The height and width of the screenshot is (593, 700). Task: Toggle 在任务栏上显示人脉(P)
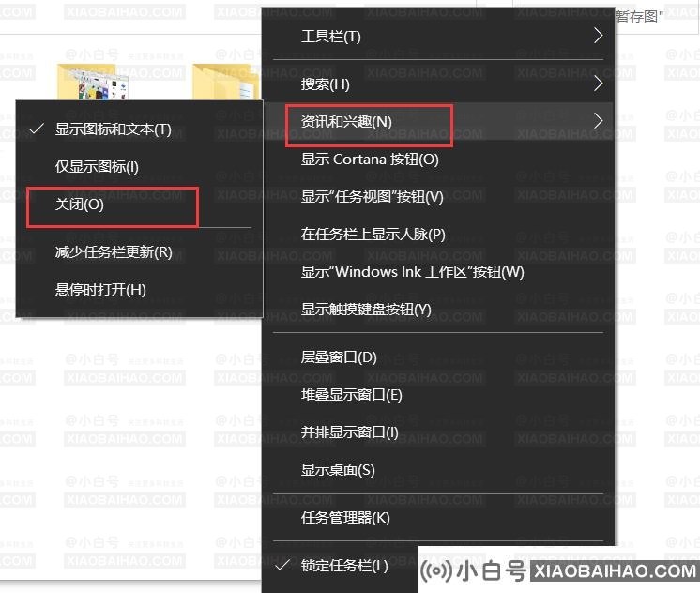click(438, 234)
